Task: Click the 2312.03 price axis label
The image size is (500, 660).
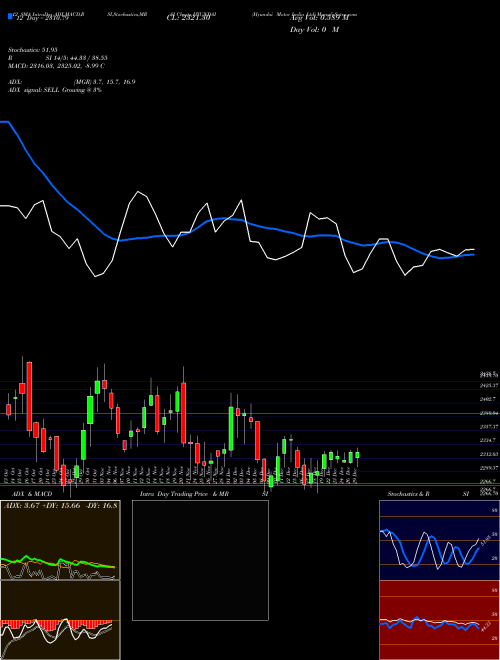Action: [489, 454]
